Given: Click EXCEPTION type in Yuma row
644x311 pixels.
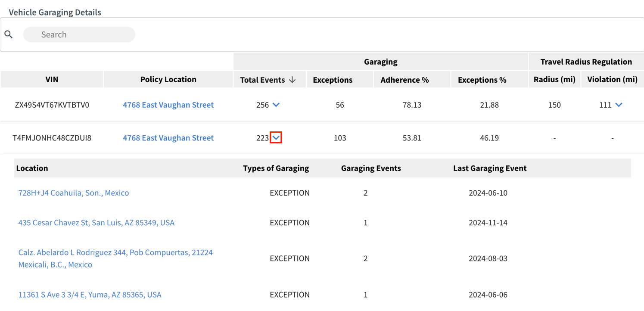Looking at the screenshot, I should [x=290, y=295].
